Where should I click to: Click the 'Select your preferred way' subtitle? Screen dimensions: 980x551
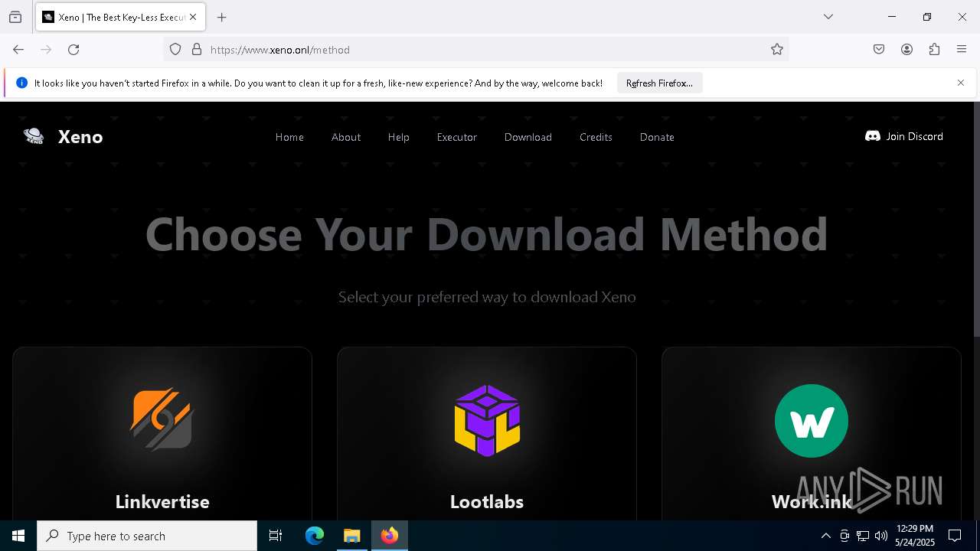[x=487, y=297]
